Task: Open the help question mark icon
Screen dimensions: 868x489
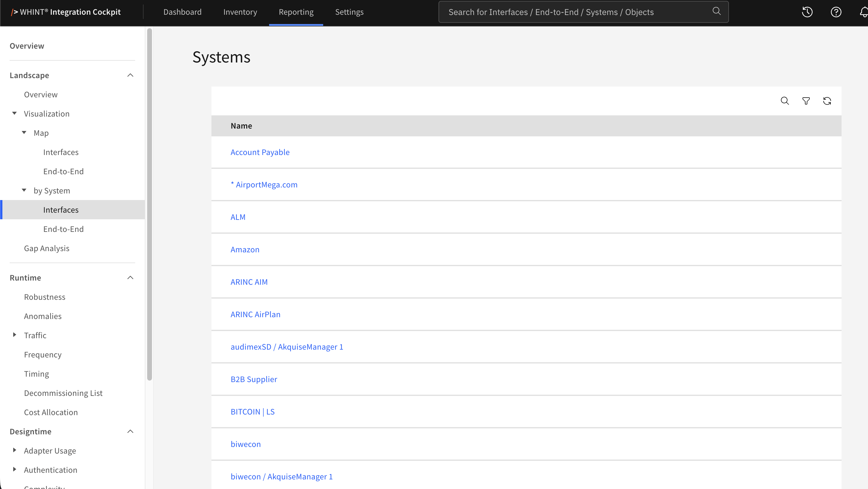Action: pyautogui.click(x=836, y=12)
